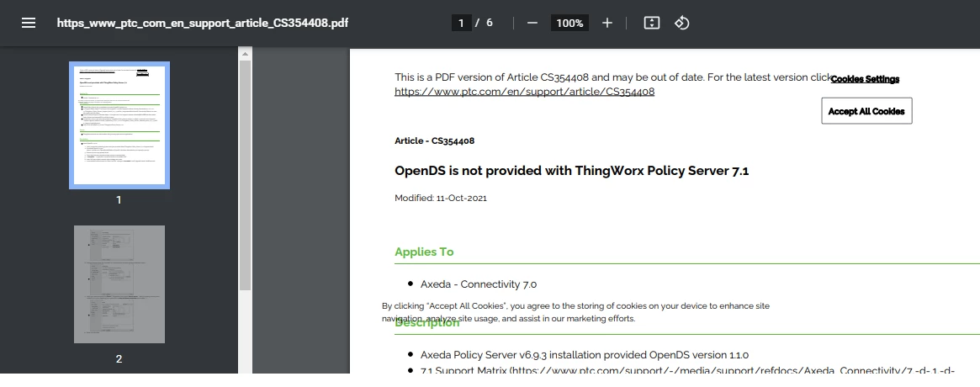Click the 'Applies To' heading

pyautogui.click(x=424, y=252)
